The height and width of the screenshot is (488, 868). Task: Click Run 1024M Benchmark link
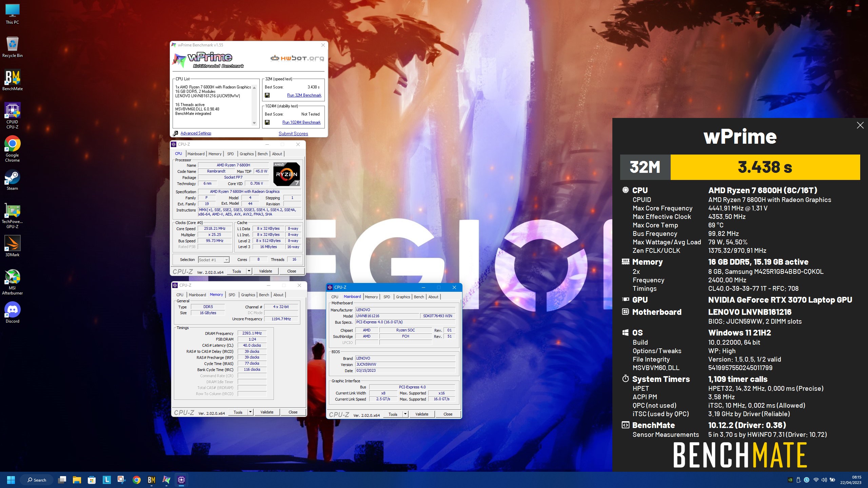(x=301, y=123)
